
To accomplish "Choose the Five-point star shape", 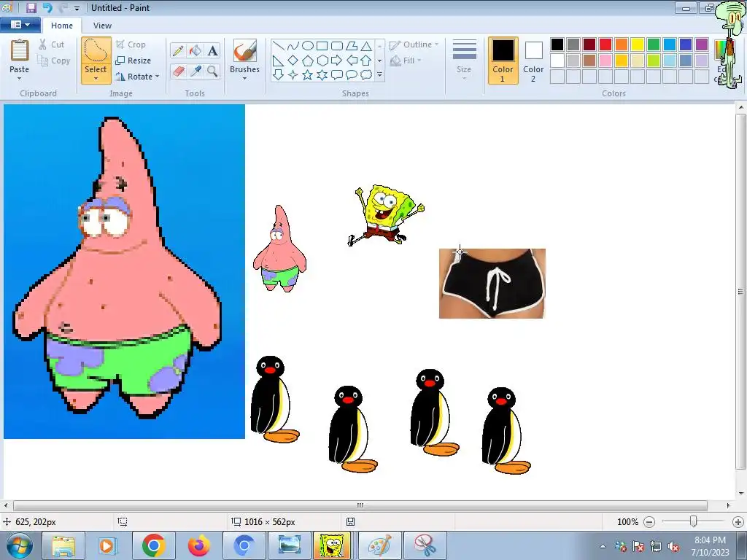I will (x=308, y=75).
